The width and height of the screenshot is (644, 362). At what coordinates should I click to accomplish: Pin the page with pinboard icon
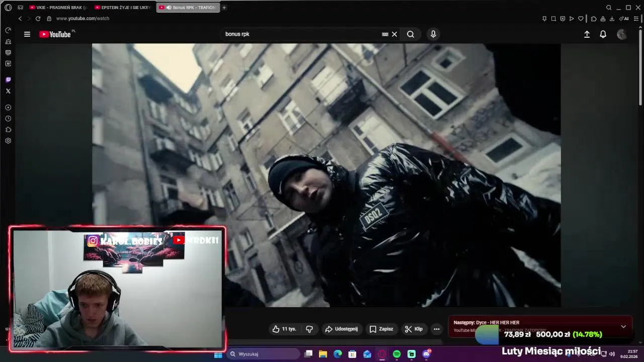[544, 19]
